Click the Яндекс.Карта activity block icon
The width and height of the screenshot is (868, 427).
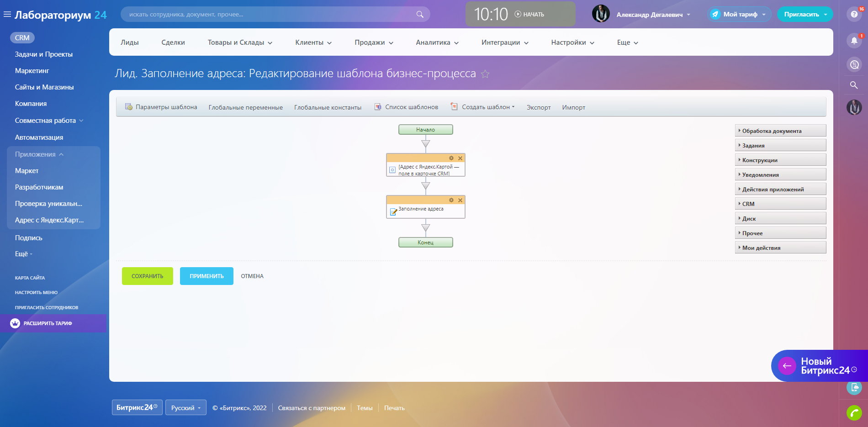[392, 170]
